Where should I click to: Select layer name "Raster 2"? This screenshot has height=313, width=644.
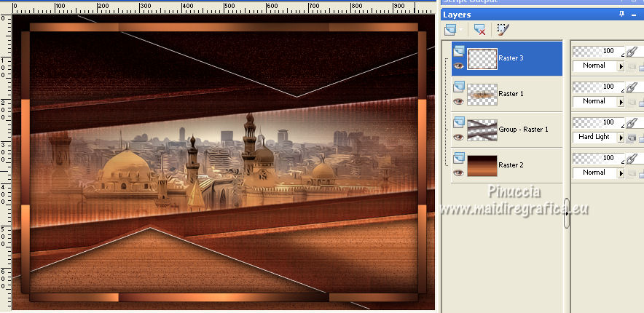(511, 165)
